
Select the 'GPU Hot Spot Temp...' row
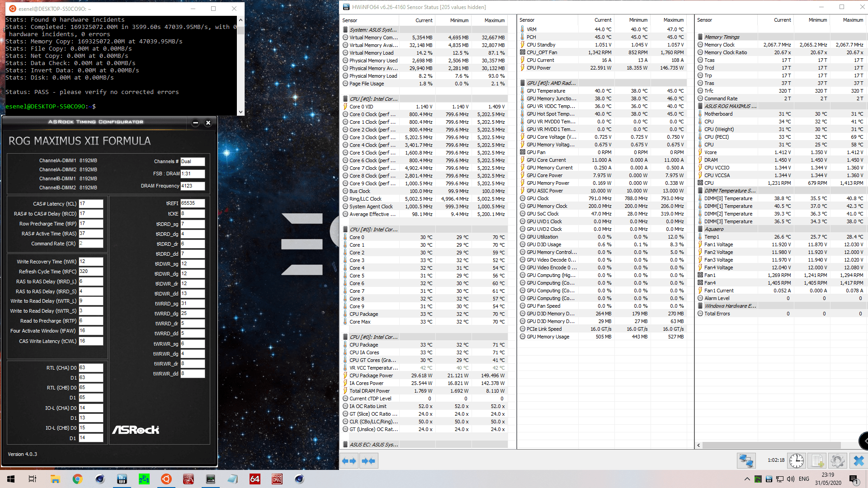click(602, 114)
